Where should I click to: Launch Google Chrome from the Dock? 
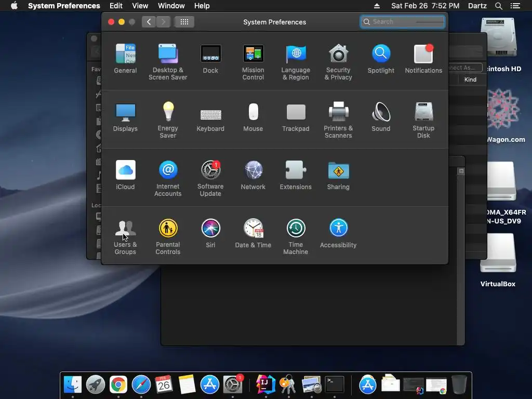118,385
